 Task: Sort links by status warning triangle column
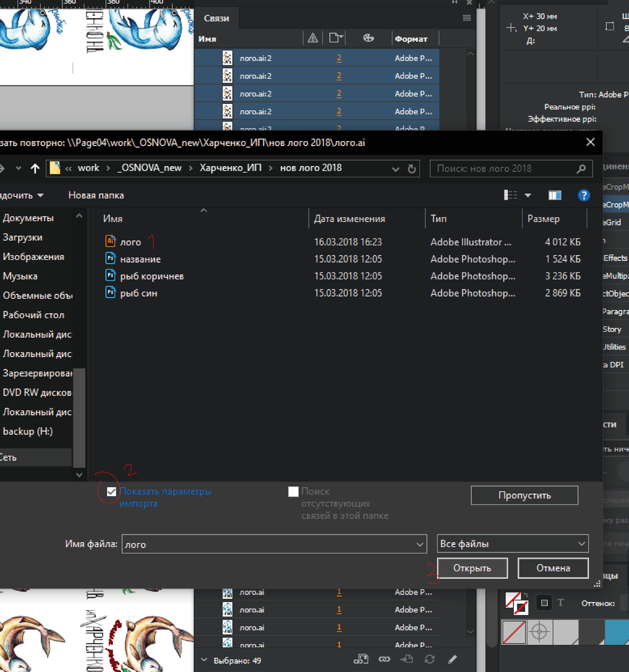point(313,38)
